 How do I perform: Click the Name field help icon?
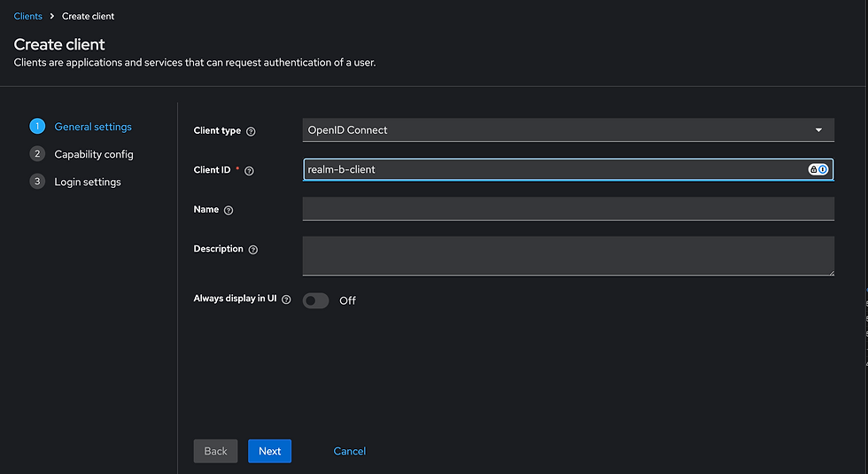click(x=229, y=211)
